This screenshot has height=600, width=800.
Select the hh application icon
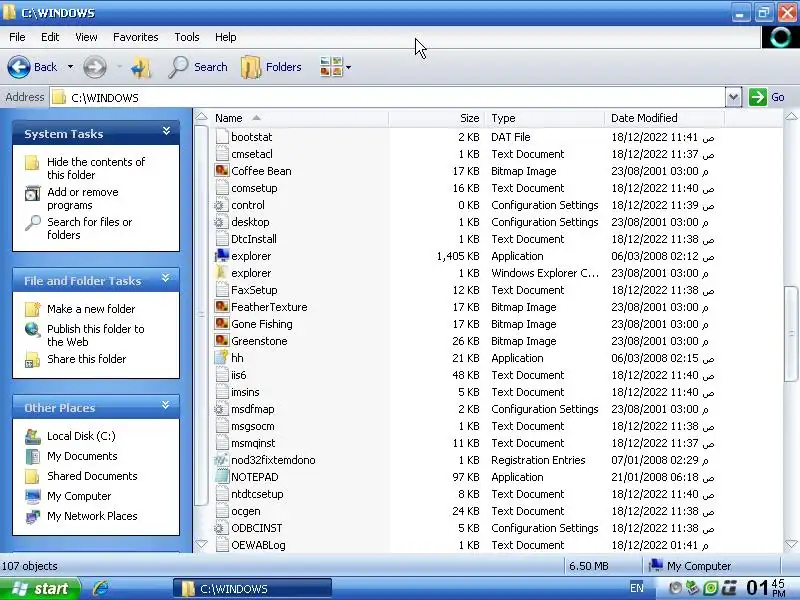tap(222, 358)
